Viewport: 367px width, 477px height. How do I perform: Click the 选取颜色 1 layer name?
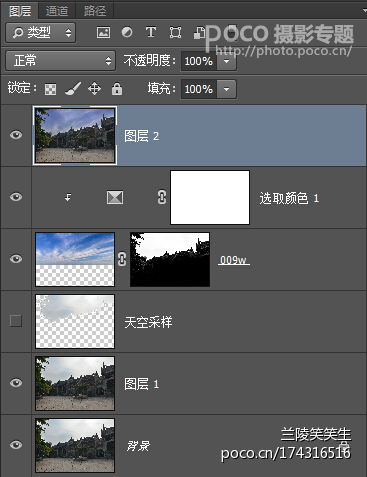coord(289,199)
